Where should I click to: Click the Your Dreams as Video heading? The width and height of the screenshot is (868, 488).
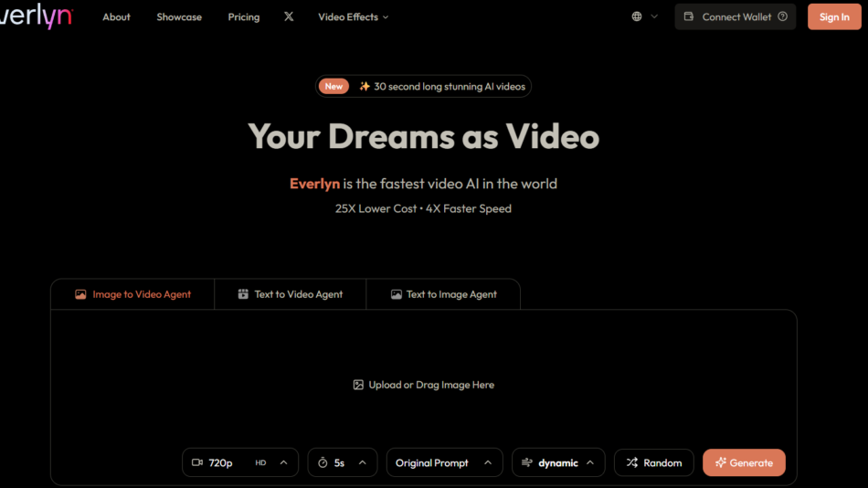(423, 136)
